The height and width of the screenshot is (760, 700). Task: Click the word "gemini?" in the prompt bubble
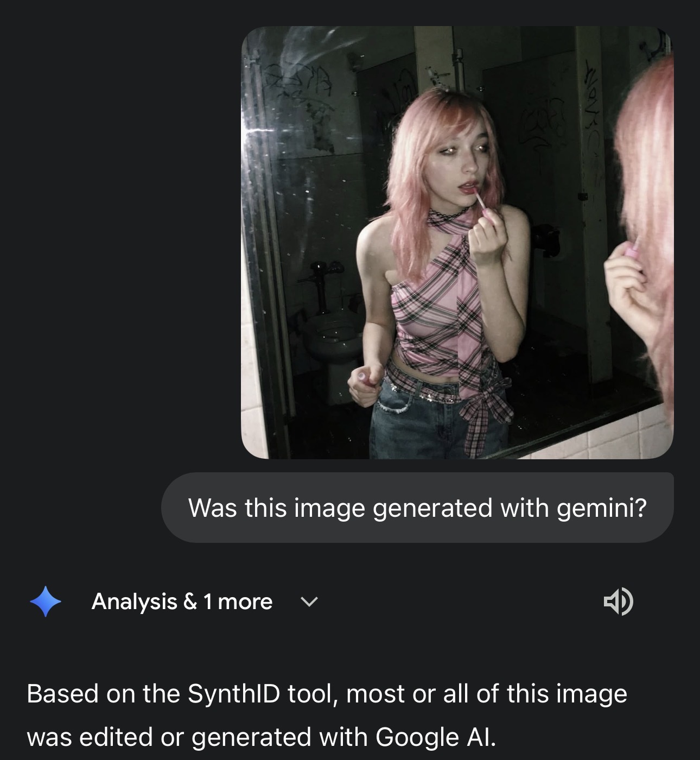point(602,509)
